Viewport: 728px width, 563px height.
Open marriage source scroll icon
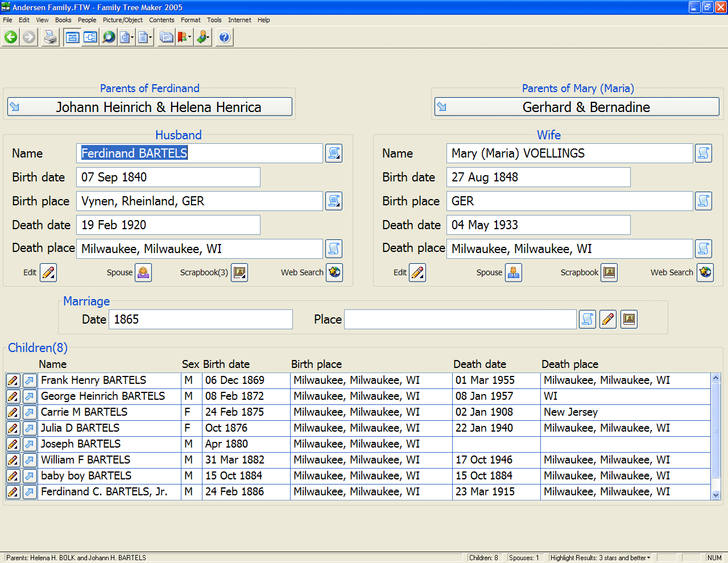(x=588, y=320)
